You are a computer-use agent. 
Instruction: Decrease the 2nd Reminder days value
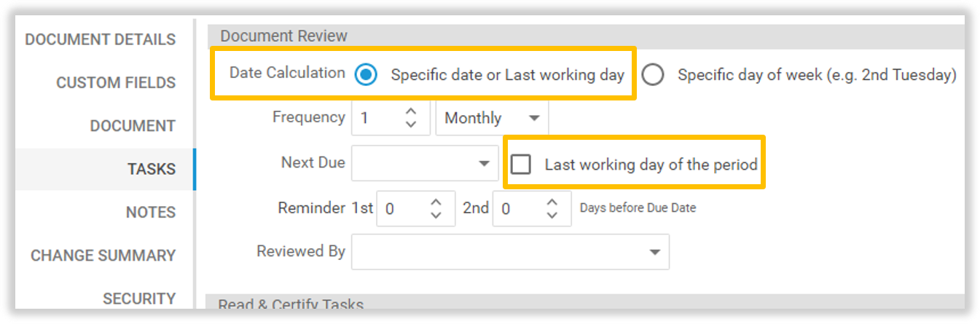click(x=552, y=216)
